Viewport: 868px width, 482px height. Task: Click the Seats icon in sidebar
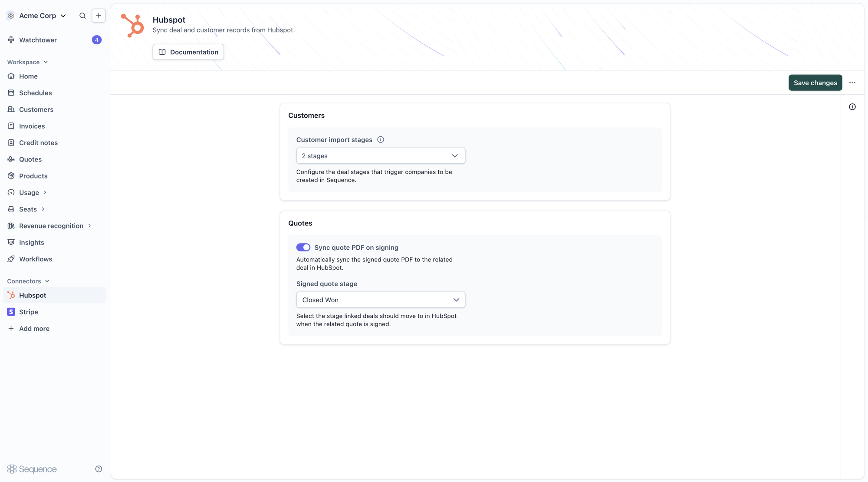pos(11,209)
